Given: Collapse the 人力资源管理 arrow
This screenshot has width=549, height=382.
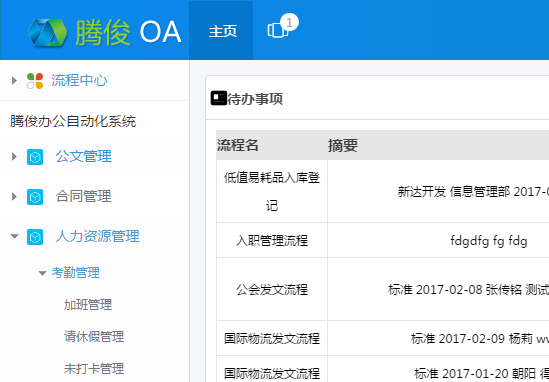Looking at the screenshot, I should (x=14, y=236).
